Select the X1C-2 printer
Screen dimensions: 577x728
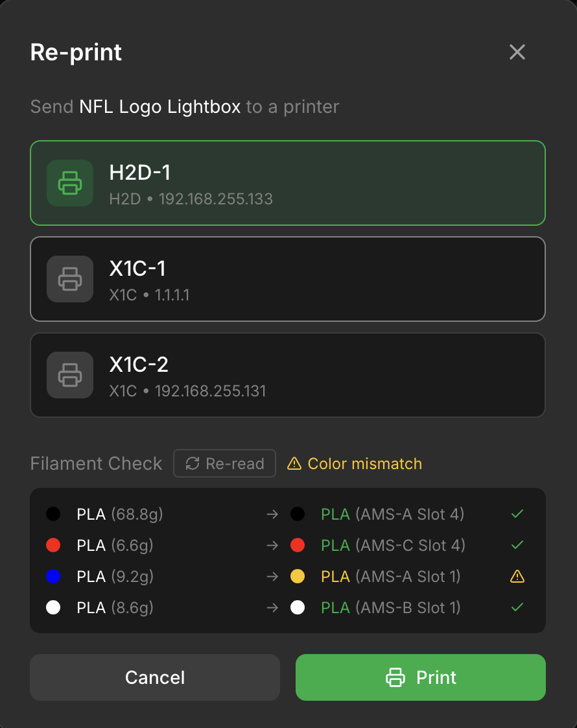tap(287, 375)
